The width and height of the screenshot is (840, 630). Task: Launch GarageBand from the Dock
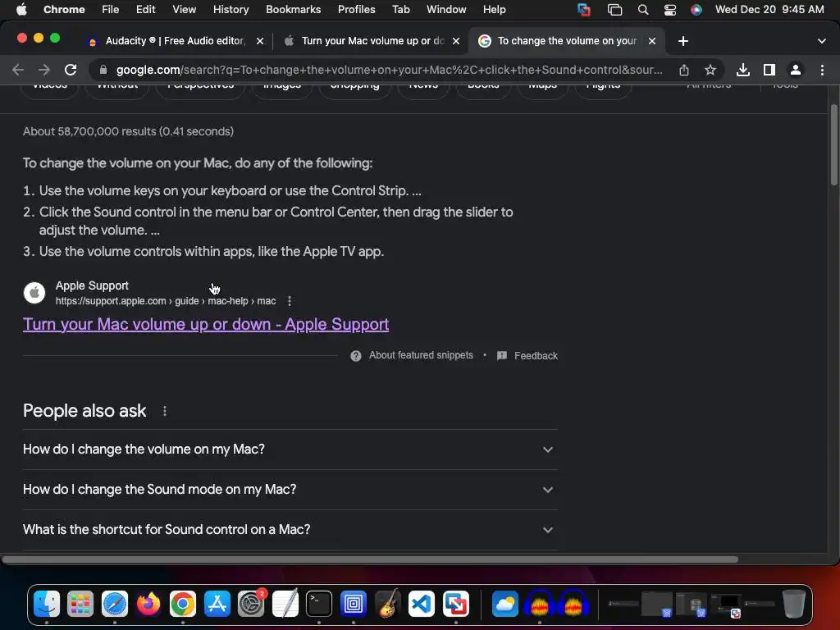[387, 605]
